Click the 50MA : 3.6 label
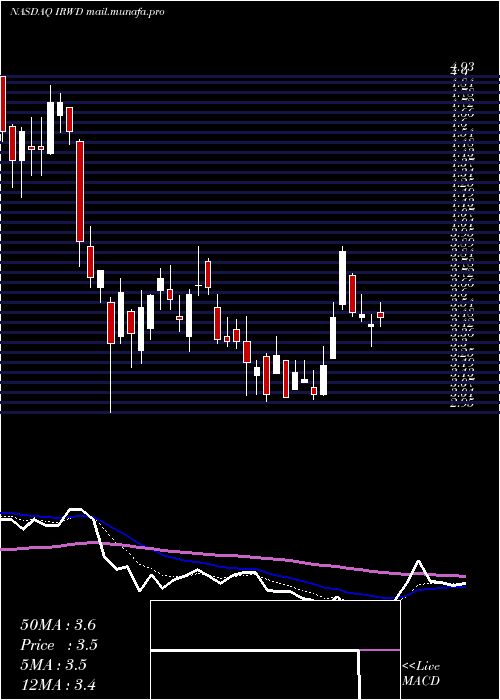The image size is (500, 700). (x=58, y=625)
